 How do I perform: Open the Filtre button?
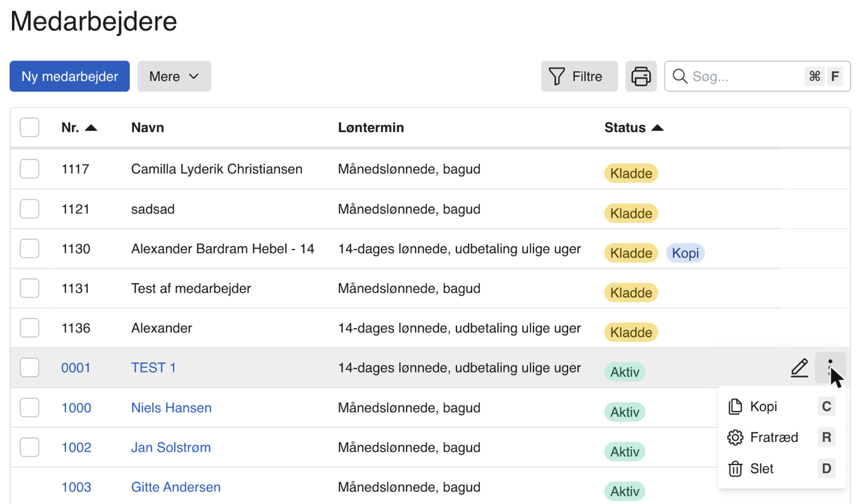tap(579, 76)
